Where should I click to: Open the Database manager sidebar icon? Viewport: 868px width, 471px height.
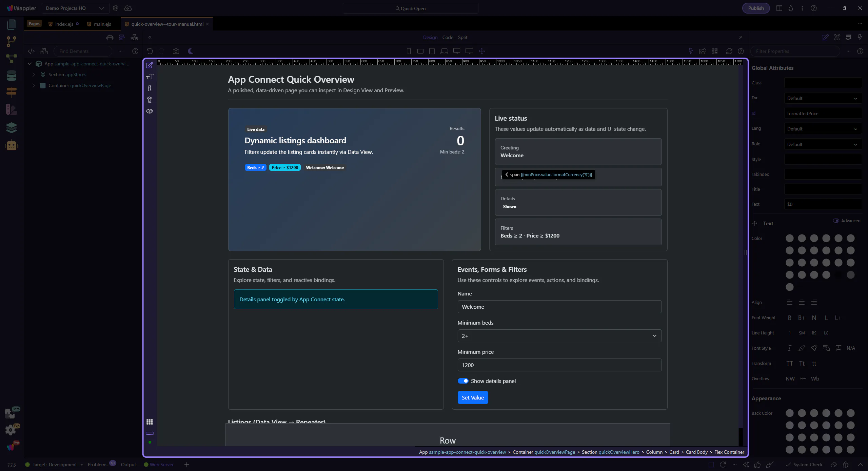[11, 76]
